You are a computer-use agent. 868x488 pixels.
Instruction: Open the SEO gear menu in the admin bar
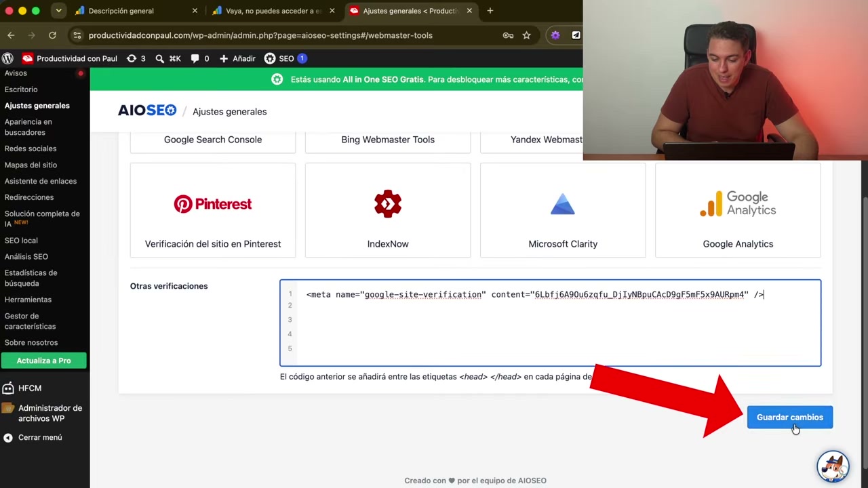point(285,59)
